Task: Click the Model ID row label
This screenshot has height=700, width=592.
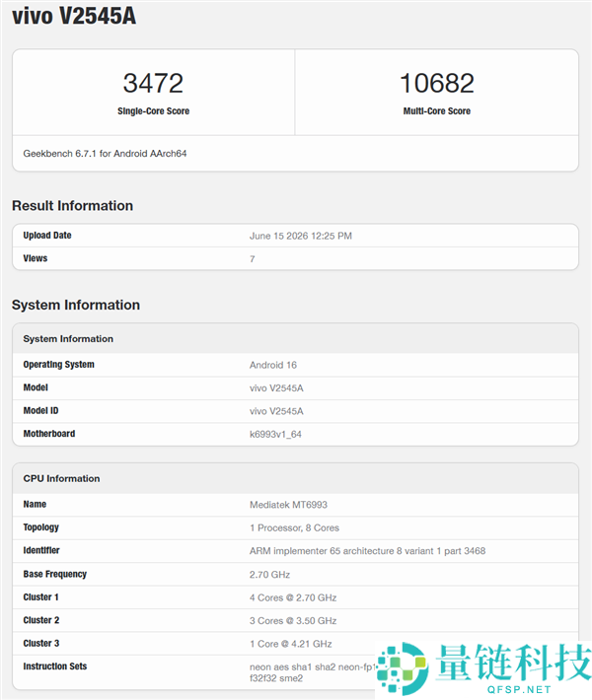Action: tap(40, 411)
